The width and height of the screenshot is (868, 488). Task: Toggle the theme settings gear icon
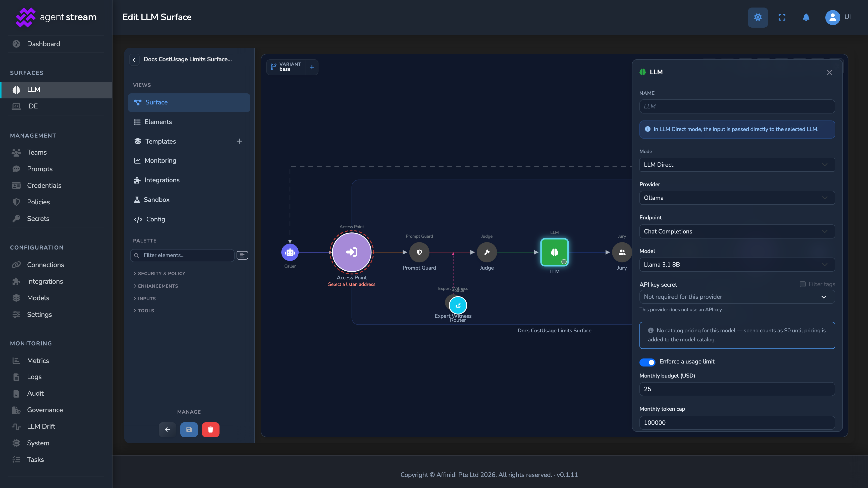pyautogui.click(x=757, y=17)
